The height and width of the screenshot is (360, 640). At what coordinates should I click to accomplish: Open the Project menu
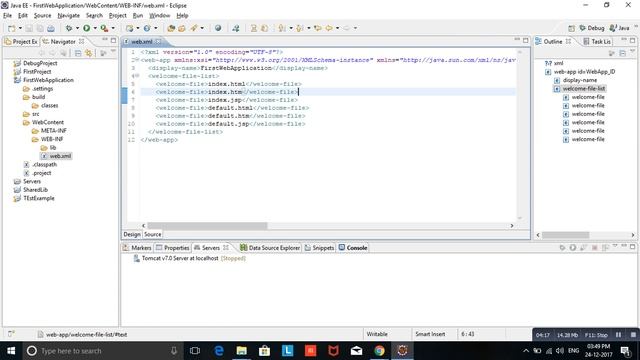click(118, 16)
